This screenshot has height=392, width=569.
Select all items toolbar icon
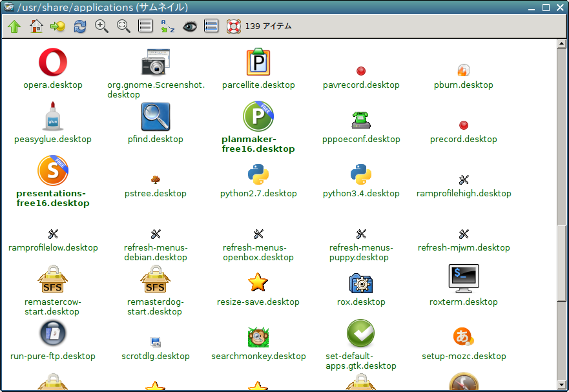211,26
